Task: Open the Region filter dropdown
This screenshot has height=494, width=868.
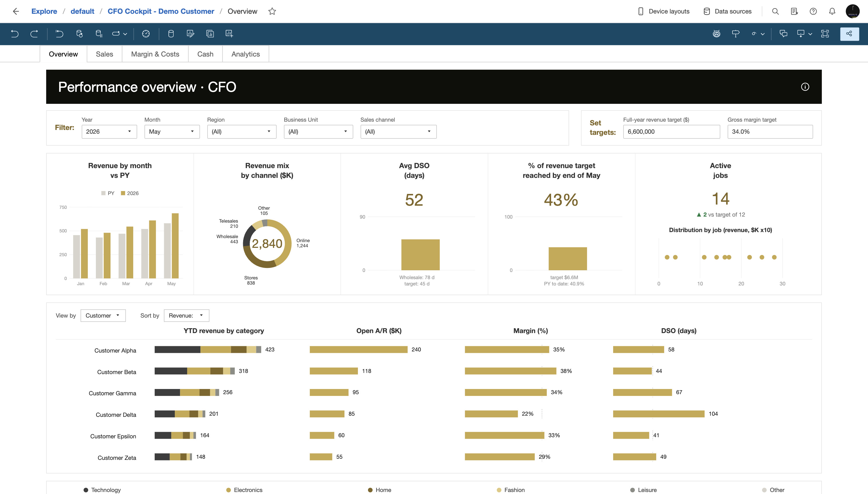Action: [242, 132]
